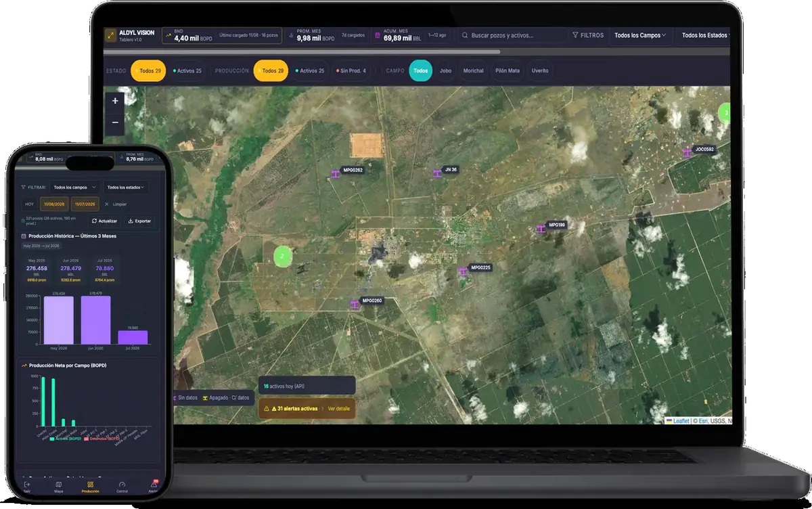Click the warning triangle in alertas activas banner
The width and height of the screenshot is (812, 509).
[266, 409]
